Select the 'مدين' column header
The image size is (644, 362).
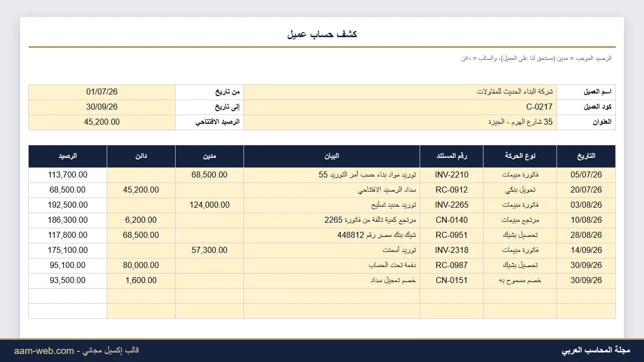click(x=210, y=156)
